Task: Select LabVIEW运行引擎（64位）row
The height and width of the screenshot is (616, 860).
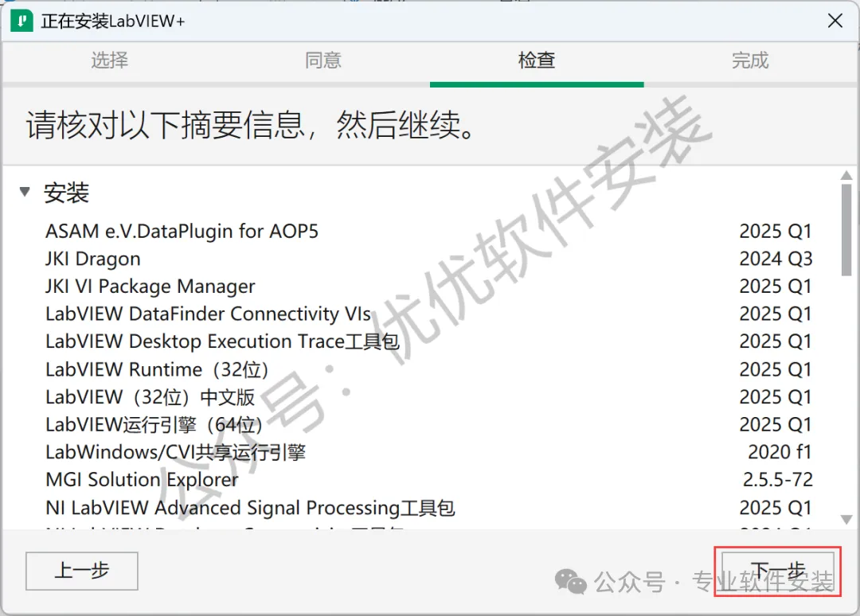Action: coord(428,424)
